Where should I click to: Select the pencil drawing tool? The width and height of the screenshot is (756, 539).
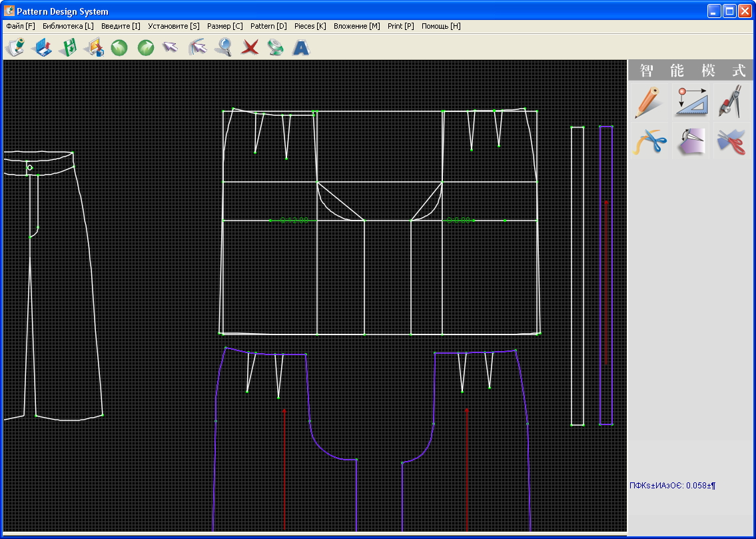tap(649, 101)
